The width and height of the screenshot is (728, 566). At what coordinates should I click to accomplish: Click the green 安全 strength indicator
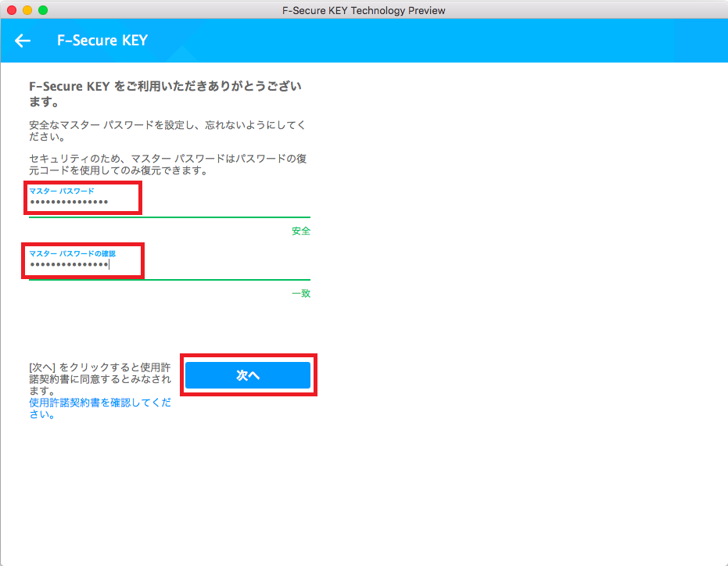[x=301, y=231]
